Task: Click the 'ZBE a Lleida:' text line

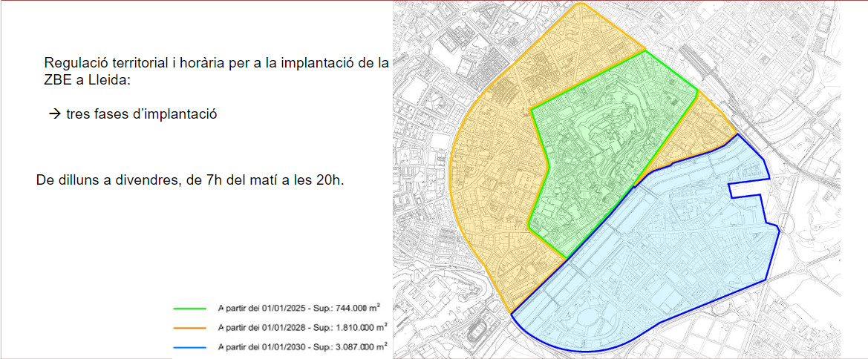Action: pos(87,79)
